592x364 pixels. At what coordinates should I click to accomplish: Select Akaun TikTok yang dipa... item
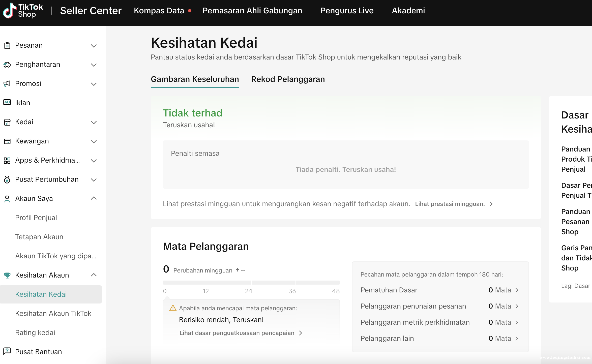56,256
